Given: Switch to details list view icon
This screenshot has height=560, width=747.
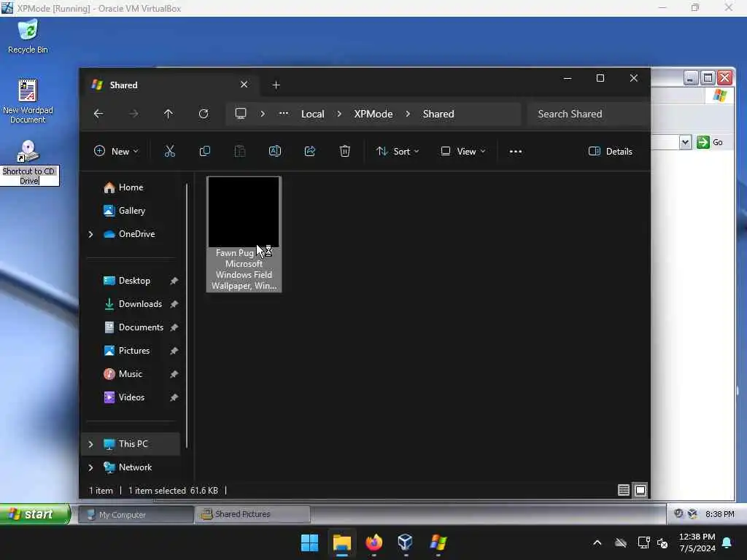Looking at the screenshot, I should 623,490.
